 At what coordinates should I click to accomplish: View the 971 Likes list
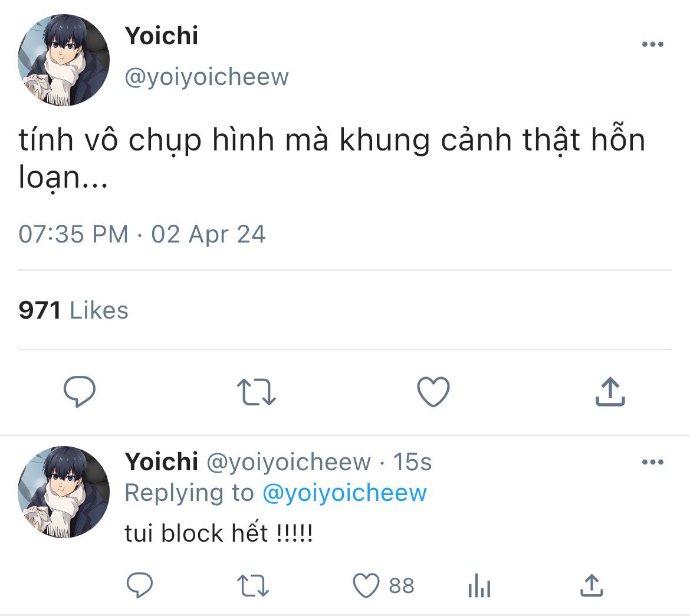[x=74, y=310]
